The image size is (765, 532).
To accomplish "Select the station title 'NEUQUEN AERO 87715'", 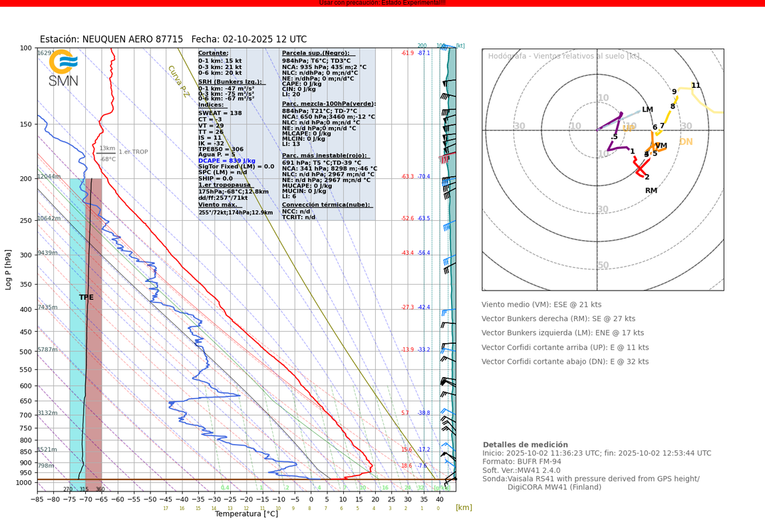I will [x=132, y=39].
